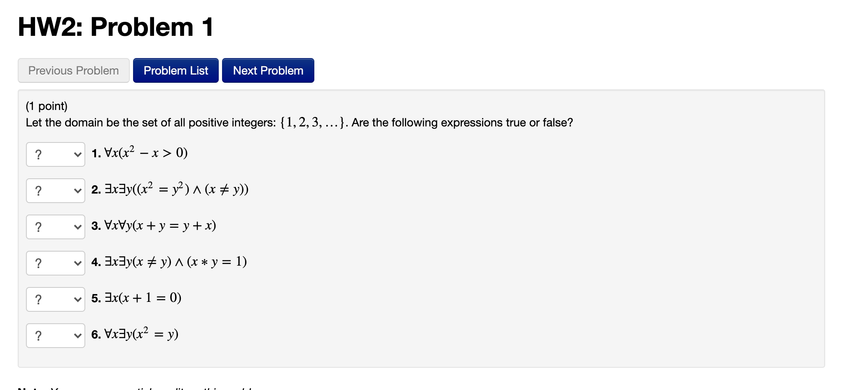The width and height of the screenshot is (868, 390).
Task: Click the chevron on question 6's selector
Action: [78, 335]
